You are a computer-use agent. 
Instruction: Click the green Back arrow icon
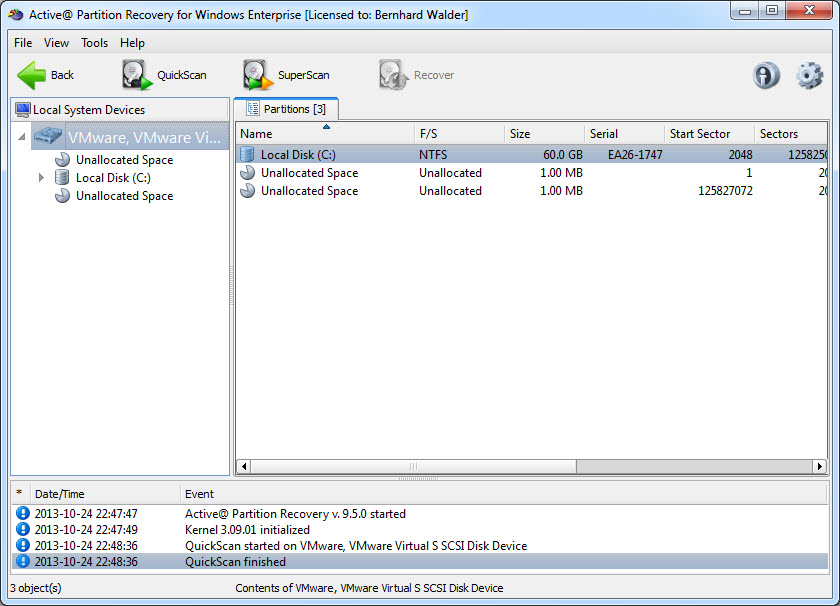[x=32, y=75]
